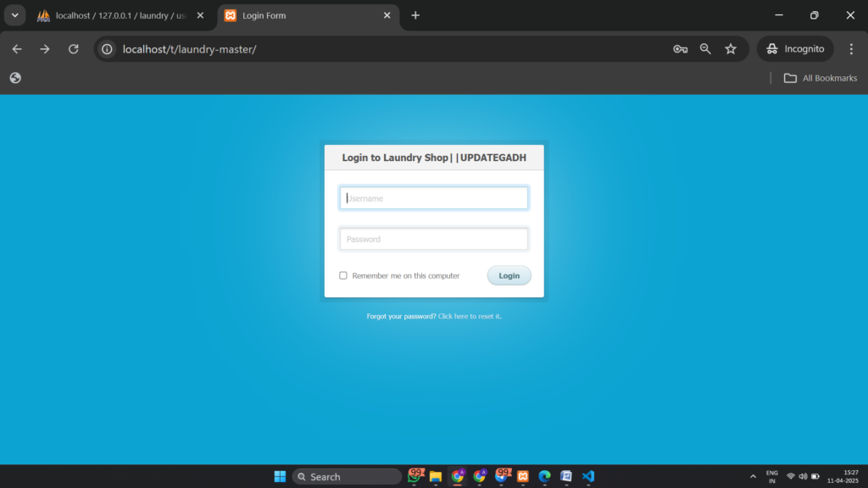This screenshot has height=488, width=868.
Task: Close the Login Form tab
Action: 387,15
